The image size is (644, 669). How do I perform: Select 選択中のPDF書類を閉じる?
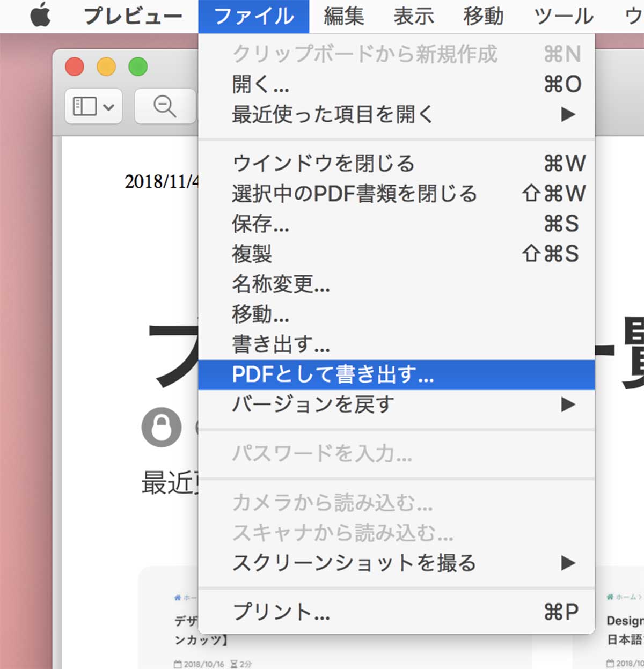397,194
